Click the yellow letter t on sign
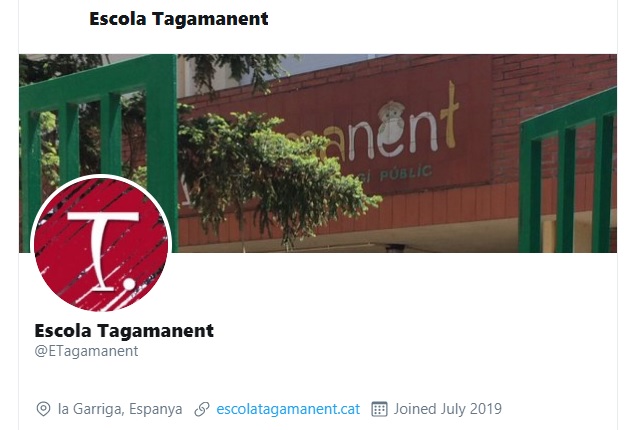The height and width of the screenshot is (430, 629). [x=450, y=115]
